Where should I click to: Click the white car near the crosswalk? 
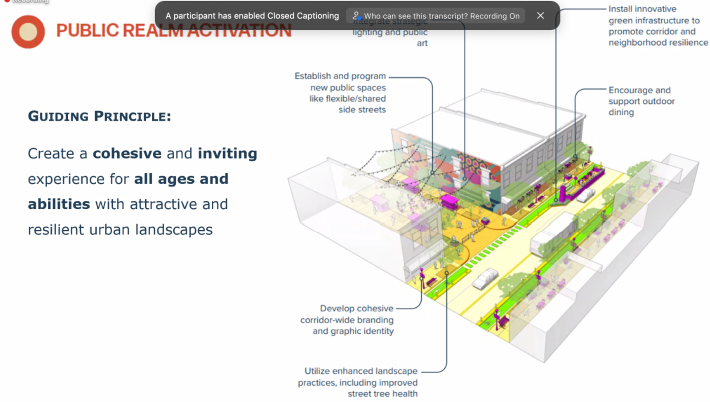tap(485, 278)
